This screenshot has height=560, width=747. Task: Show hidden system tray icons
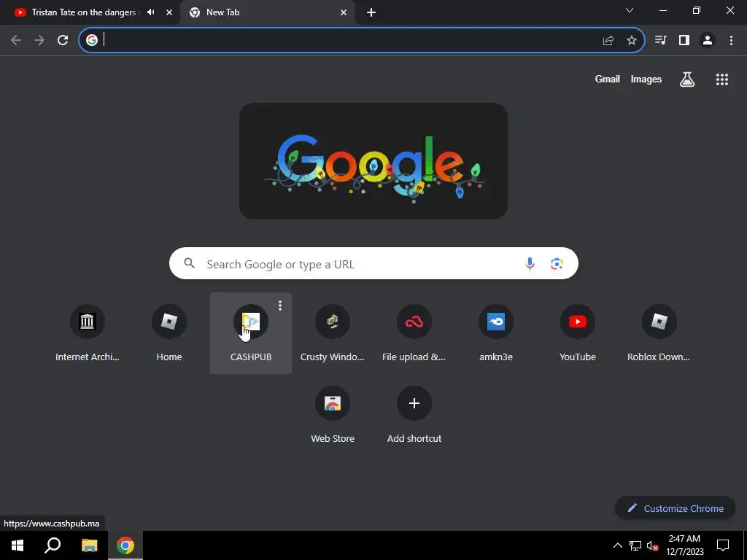point(617,545)
